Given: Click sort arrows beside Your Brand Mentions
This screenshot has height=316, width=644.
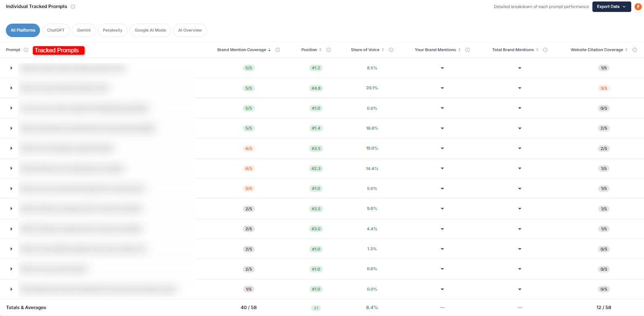Looking at the screenshot, I should click(x=459, y=50).
